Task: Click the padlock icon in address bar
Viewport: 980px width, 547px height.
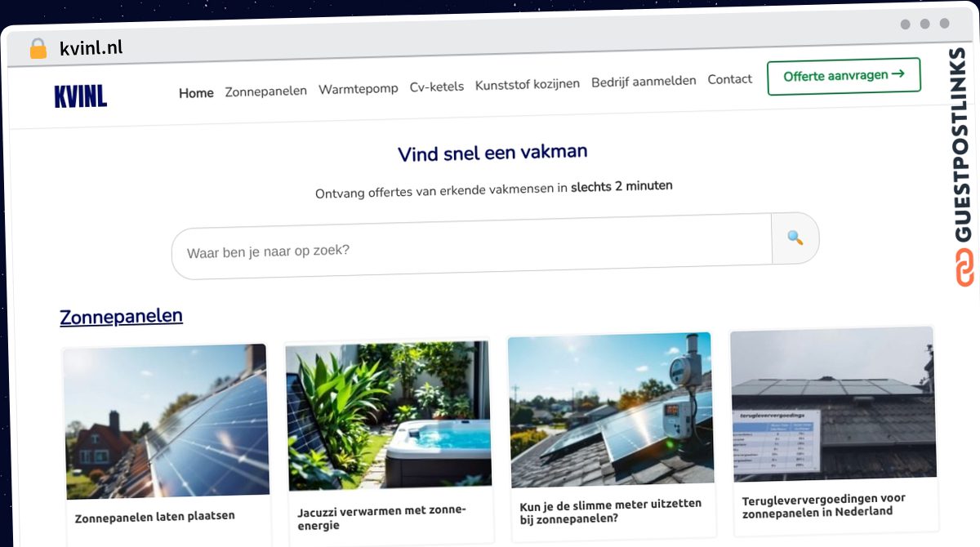Action: click(x=38, y=49)
